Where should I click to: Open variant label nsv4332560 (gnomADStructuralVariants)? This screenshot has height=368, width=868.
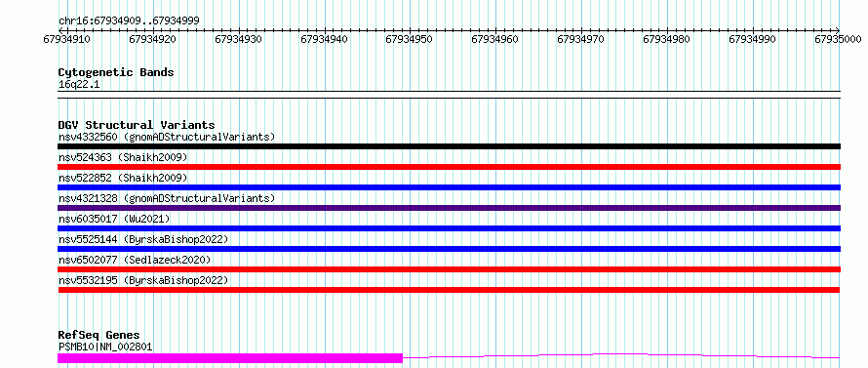tap(167, 137)
